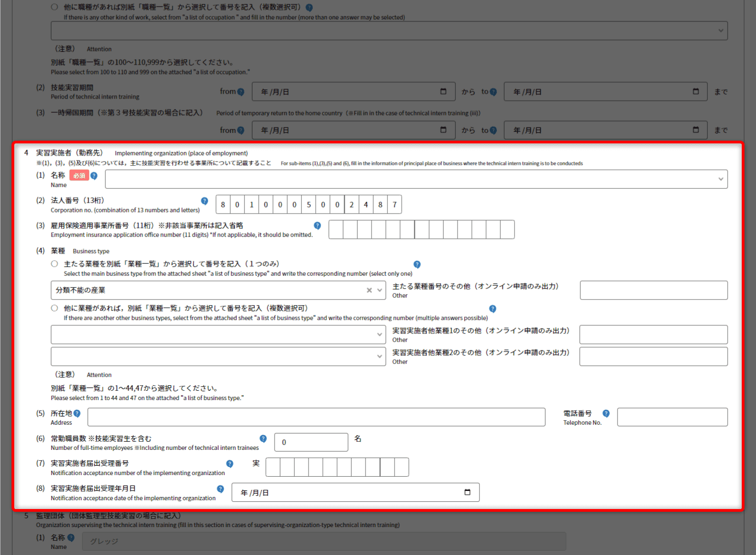Open calendar for technical intern training from date

(443, 91)
